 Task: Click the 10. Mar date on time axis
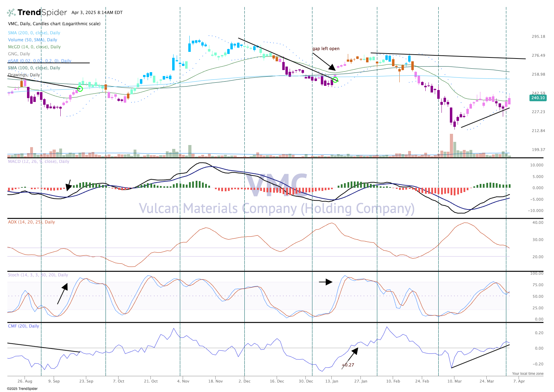pyautogui.click(x=454, y=381)
